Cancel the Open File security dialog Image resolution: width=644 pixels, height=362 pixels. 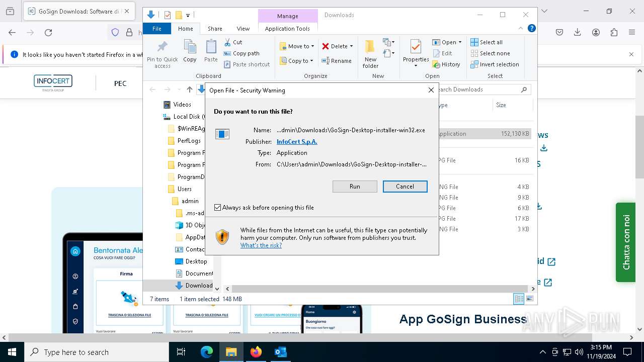[x=405, y=187]
